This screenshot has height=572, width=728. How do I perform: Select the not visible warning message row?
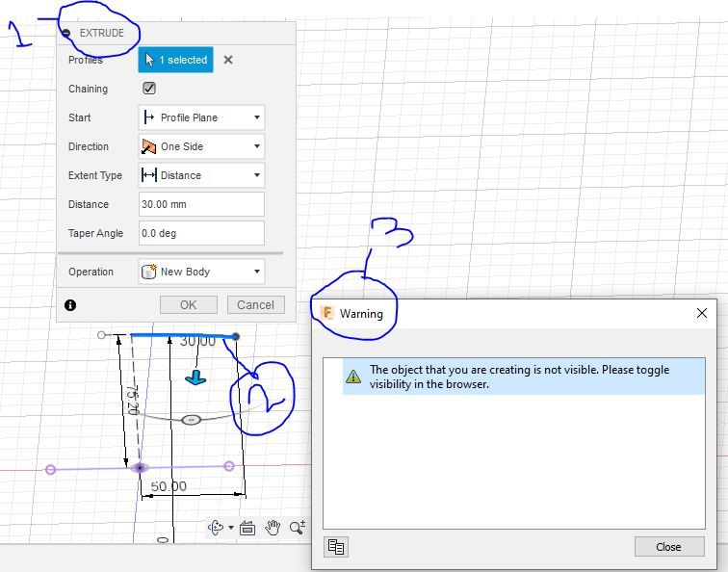tap(524, 377)
